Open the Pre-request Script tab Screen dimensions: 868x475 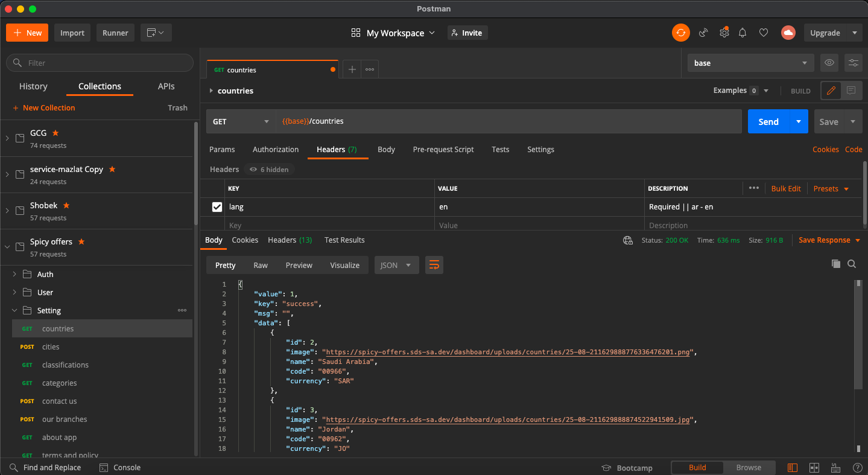(443, 149)
